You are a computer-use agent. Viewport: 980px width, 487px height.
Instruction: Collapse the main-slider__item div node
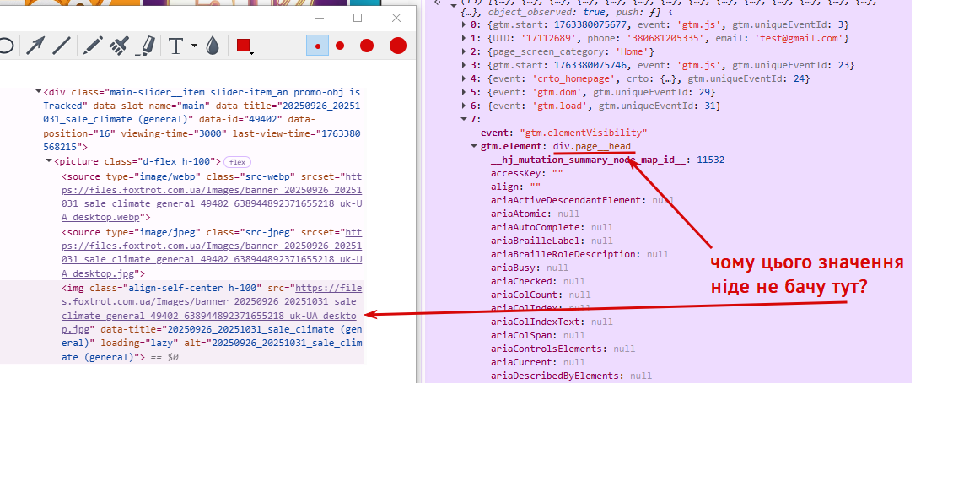39,92
